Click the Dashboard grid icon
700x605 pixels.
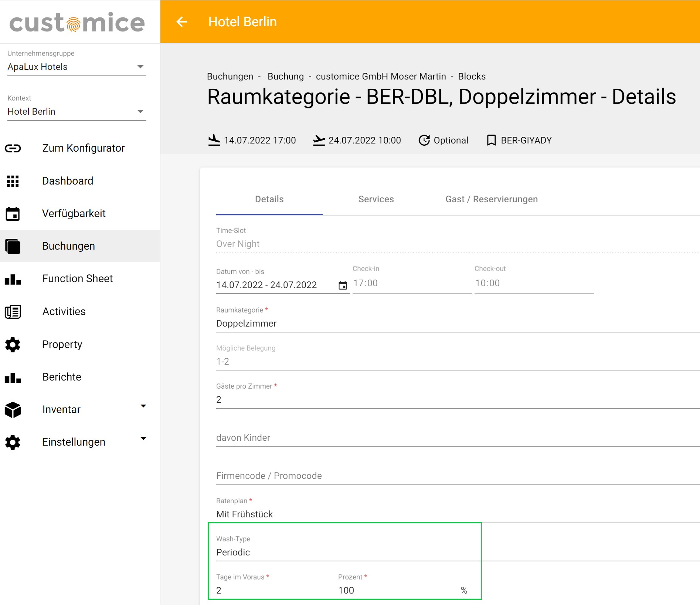(13, 181)
